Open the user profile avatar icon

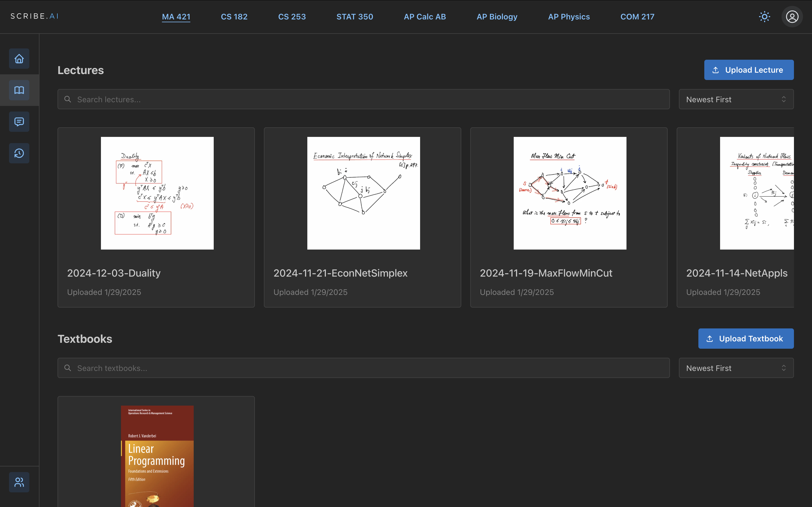pos(792,16)
